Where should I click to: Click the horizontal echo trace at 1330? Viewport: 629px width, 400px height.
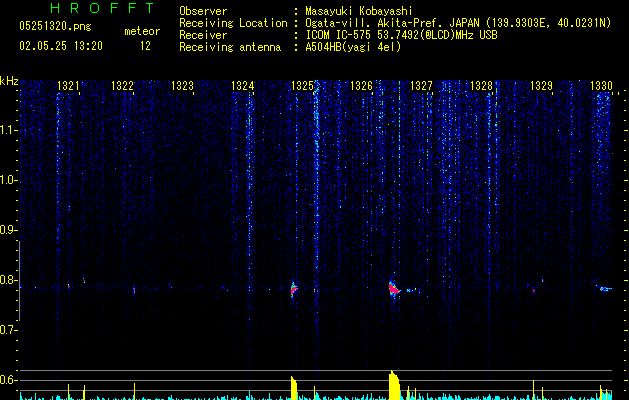(x=606, y=288)
